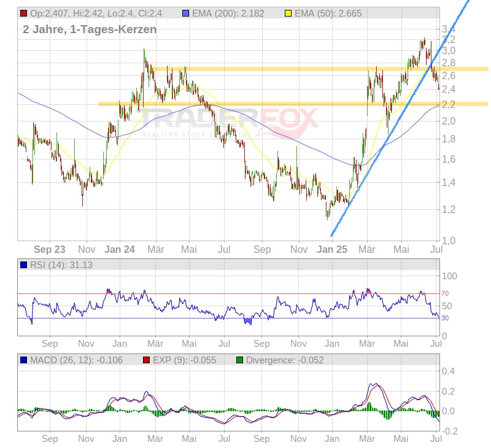The height and width of the screenshot is (448, 491).
Task: Click the blue 30 oversold level label
Action: tap(445, 318)
